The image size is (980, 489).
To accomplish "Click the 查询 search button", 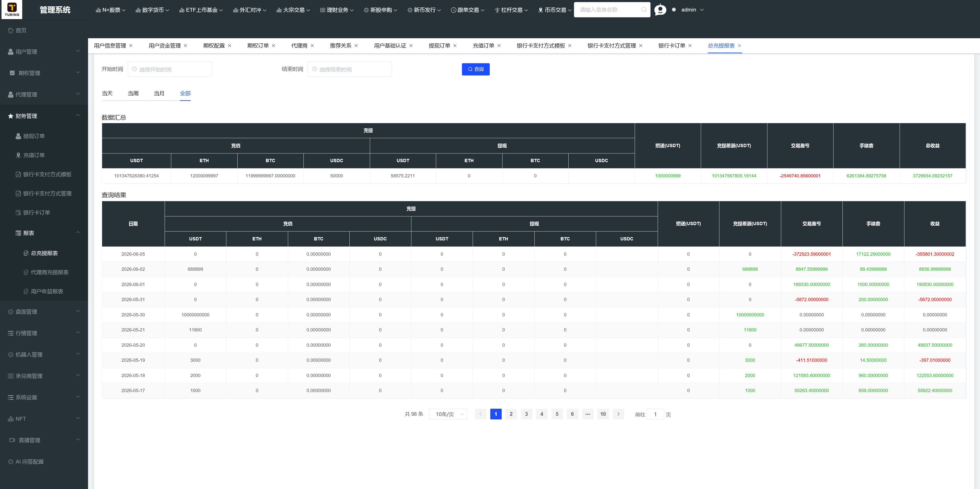I will pyautogui.click(x=475, y=69).
